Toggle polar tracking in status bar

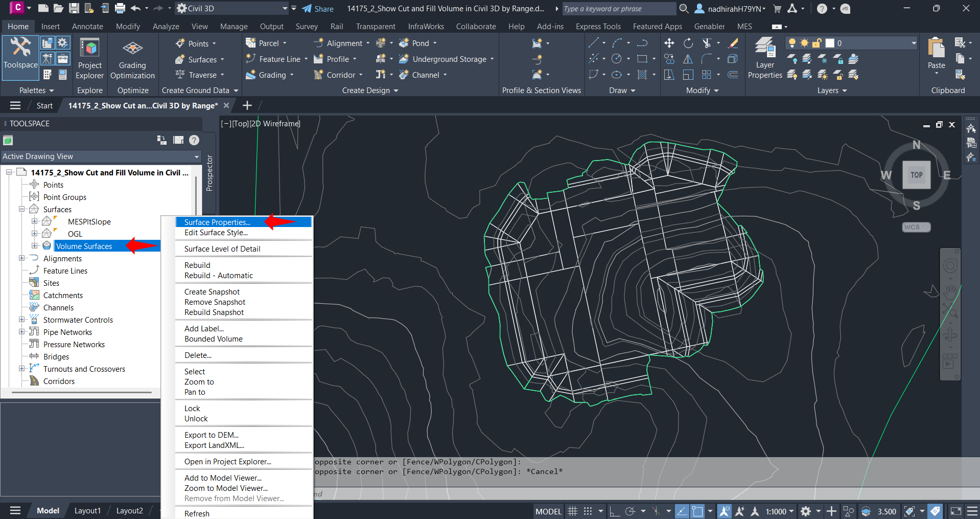click(x=630, y=511)
